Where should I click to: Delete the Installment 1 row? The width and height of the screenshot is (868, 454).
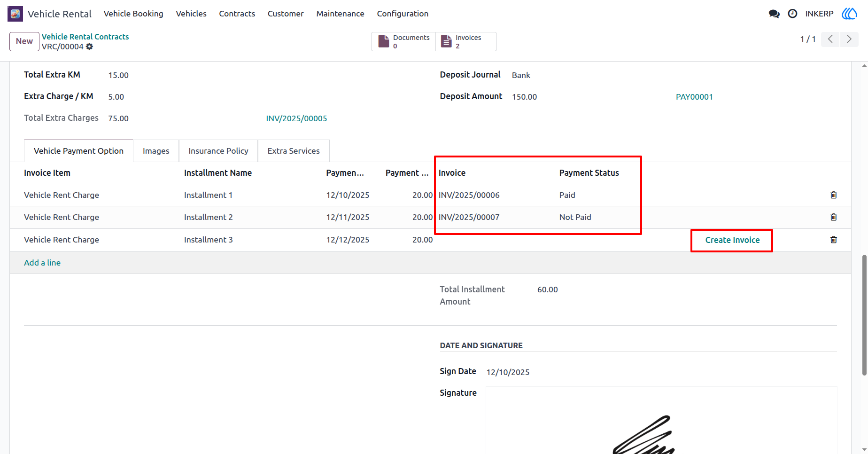pos(834,195)
